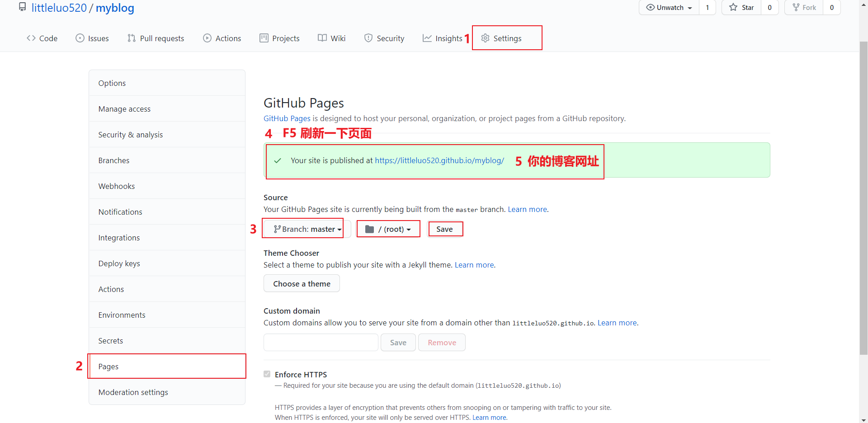
Task: Expand the Branch: master dropdown
Action: point(307,229)
